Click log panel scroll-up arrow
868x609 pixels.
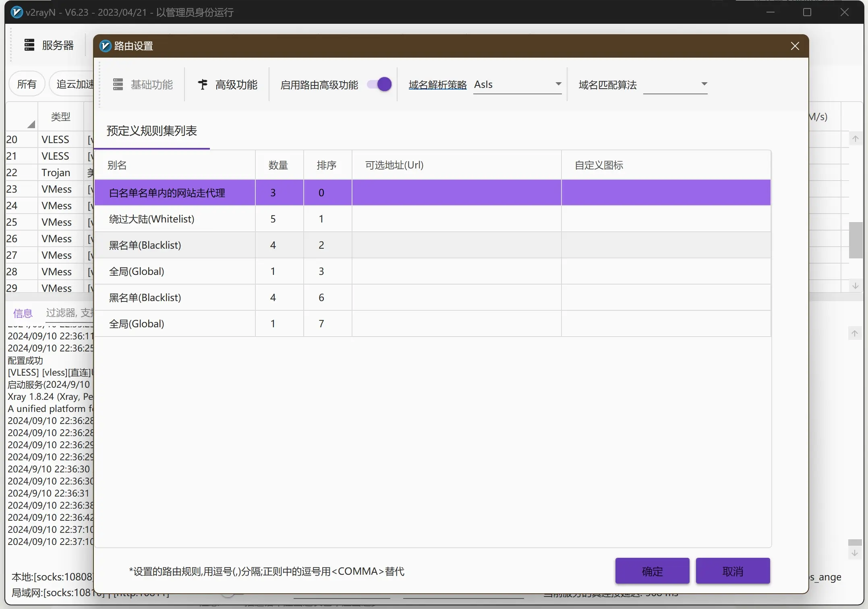click(855, 333)
